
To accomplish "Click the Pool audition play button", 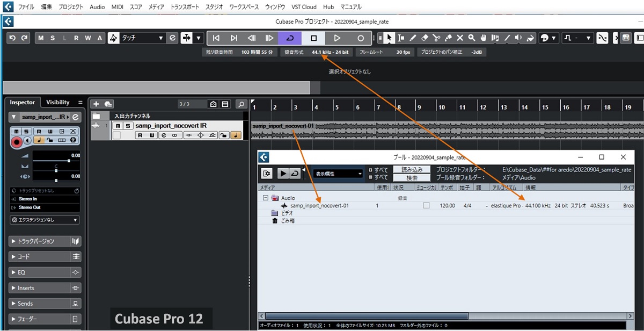I will 283,173.
